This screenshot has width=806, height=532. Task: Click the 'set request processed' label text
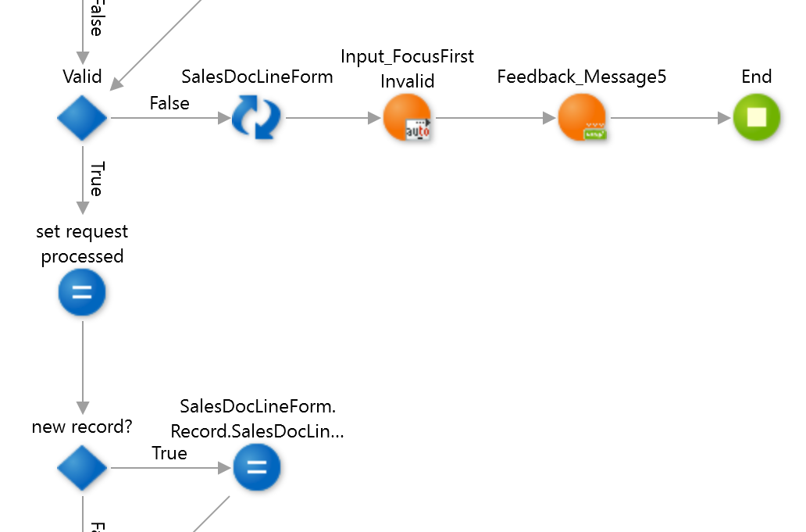pos(82,244)
